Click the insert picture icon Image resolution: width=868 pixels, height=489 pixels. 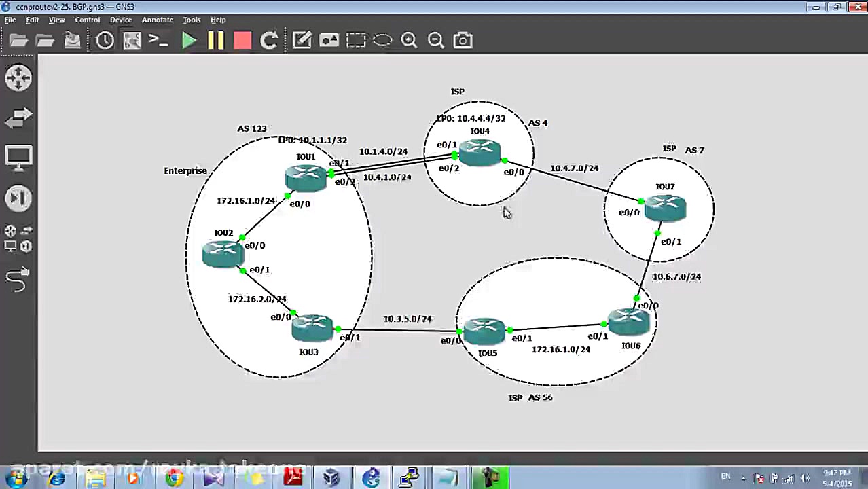click(329, 41)
